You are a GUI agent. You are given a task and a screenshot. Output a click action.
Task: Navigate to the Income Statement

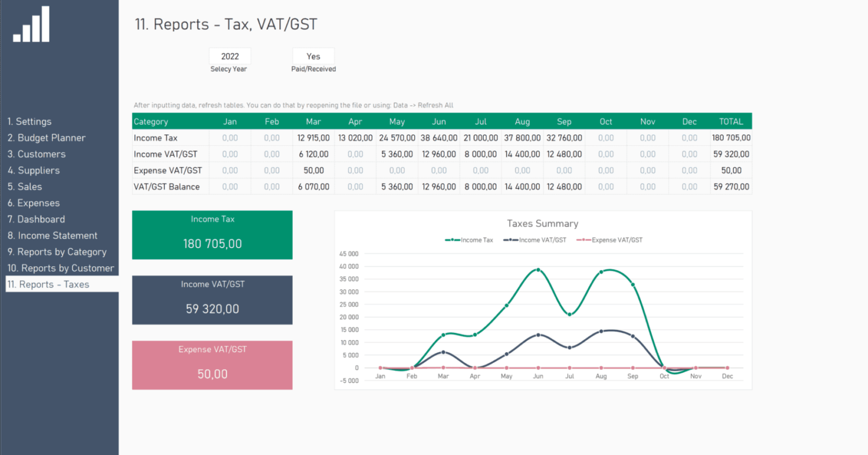tap(53, 235)
